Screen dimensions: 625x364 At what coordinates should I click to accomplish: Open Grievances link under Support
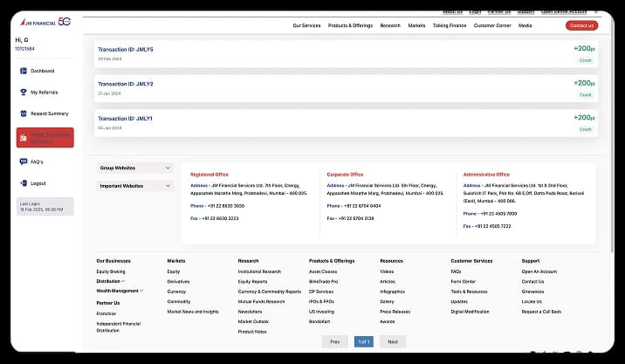pyautogui.click(x=533, y=292)
